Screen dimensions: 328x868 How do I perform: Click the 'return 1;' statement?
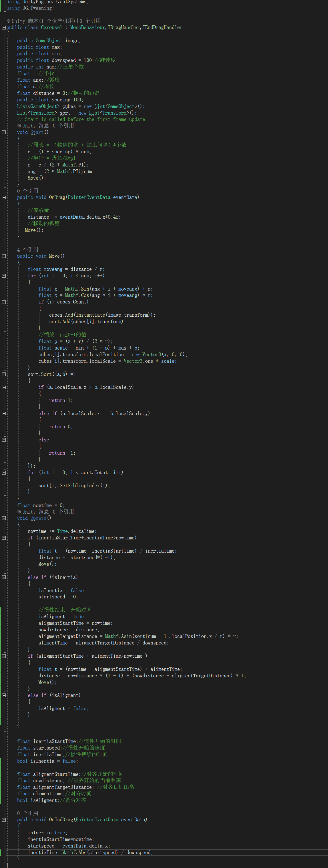pos(61,400)
